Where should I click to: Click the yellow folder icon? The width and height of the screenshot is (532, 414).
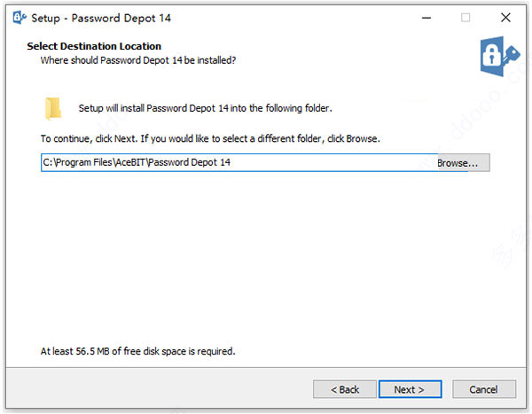[53, 108]
